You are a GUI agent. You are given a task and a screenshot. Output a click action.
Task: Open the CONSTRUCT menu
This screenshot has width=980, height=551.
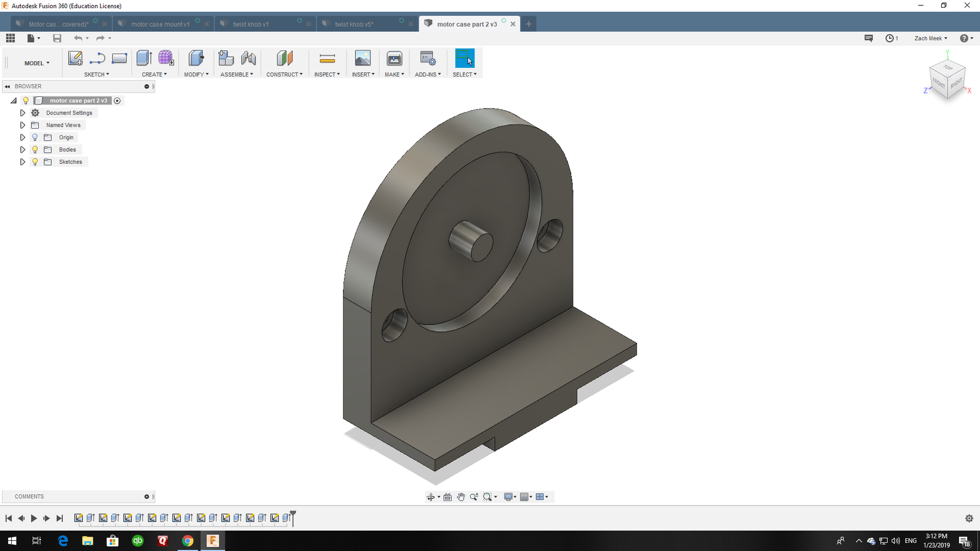pos(284,74)
